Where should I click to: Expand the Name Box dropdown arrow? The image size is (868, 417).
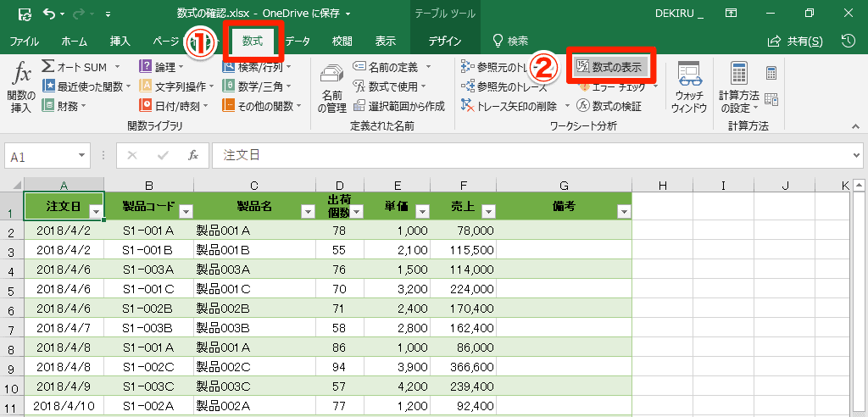pyautogui.click(x=82, y=156)
